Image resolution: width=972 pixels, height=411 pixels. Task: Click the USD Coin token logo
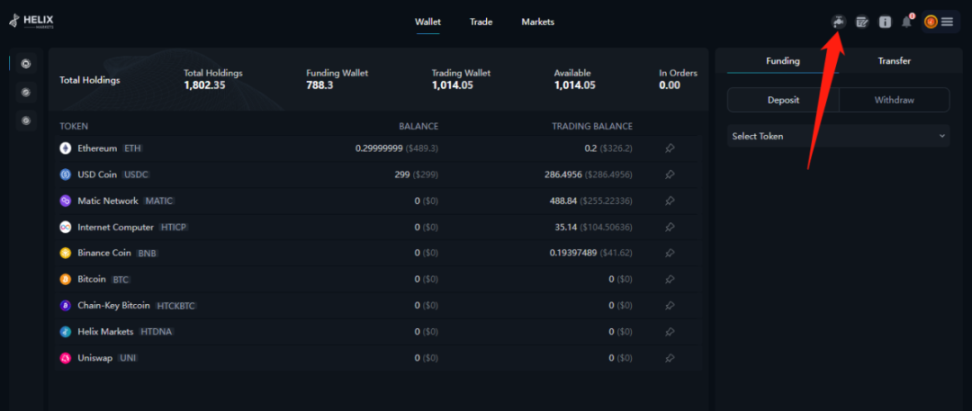(x=65, y=175)
